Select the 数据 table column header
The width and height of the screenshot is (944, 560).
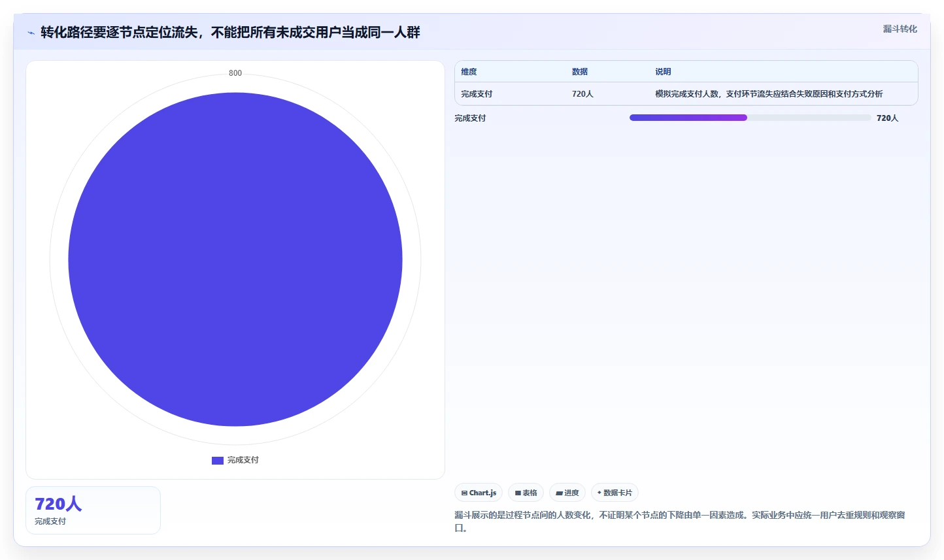[x=580, y=72]
